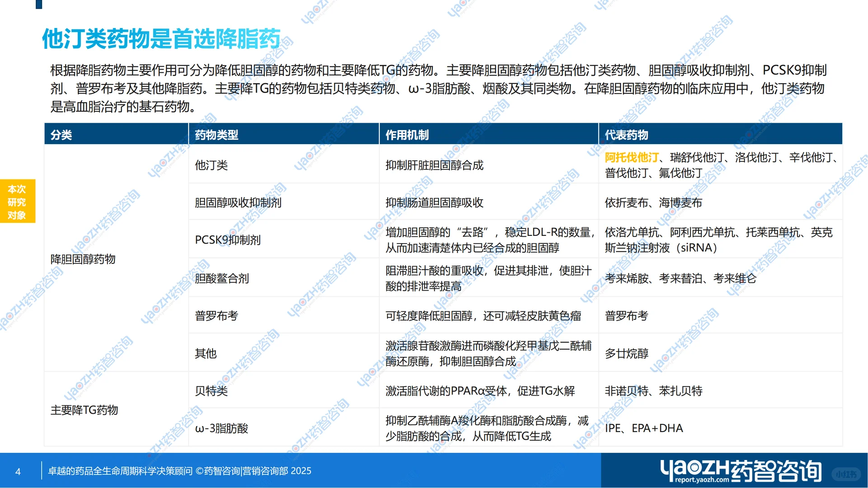Click the report.yaozh.com link text

[702, 480]
